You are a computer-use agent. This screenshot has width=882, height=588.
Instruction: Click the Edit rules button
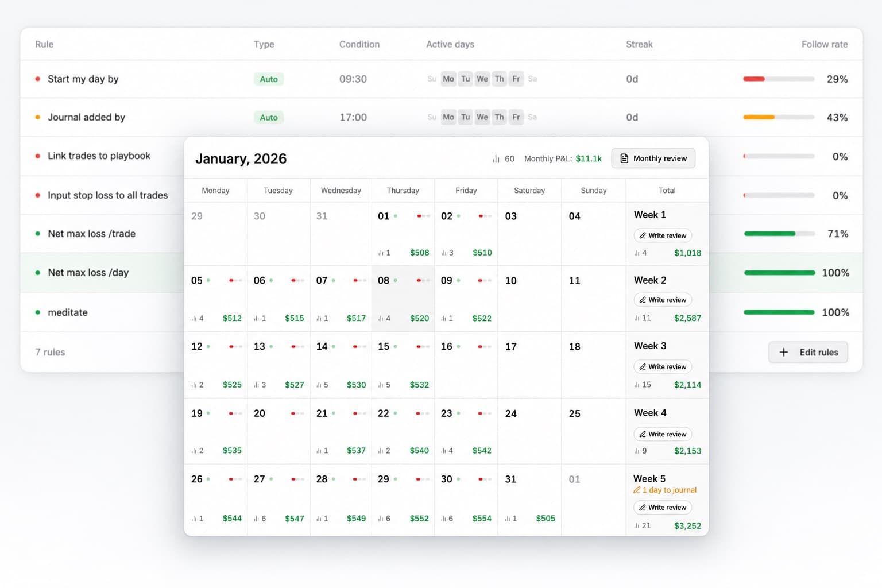(808, 353)
